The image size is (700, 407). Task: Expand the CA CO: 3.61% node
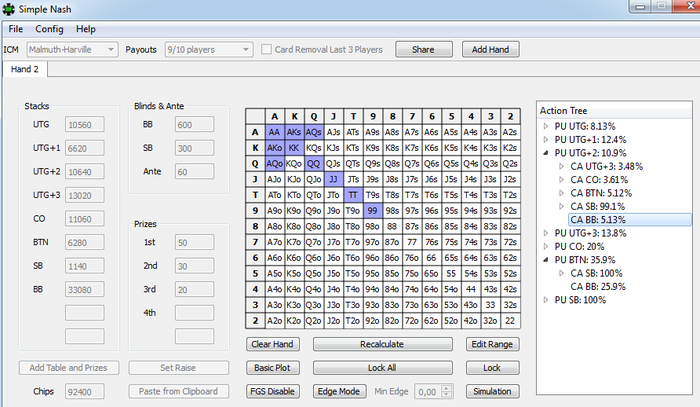pyautogui.click(x=561, y=180)
